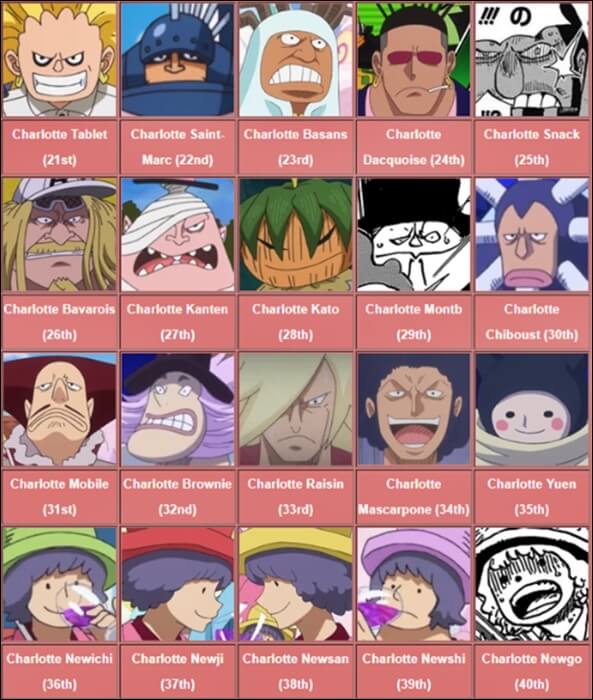593x700 pixels.
Task: Click the Charlotte Dacquoise (24th) name label
Action: point(413,147)
